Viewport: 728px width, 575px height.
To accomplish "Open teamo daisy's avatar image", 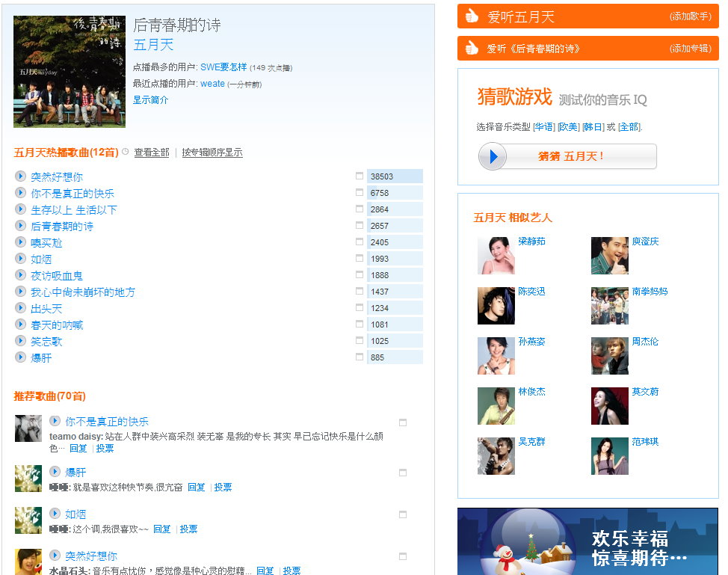I will click(x=28, y=428).
